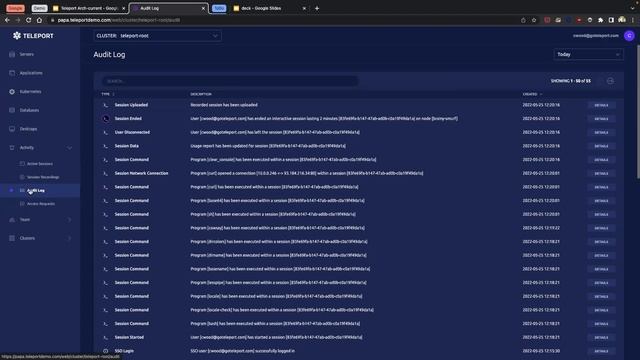Image resolution: width=640 pixels, height=360 pixels.
Task: Open Details for Session Ended row
Action: 601,119
